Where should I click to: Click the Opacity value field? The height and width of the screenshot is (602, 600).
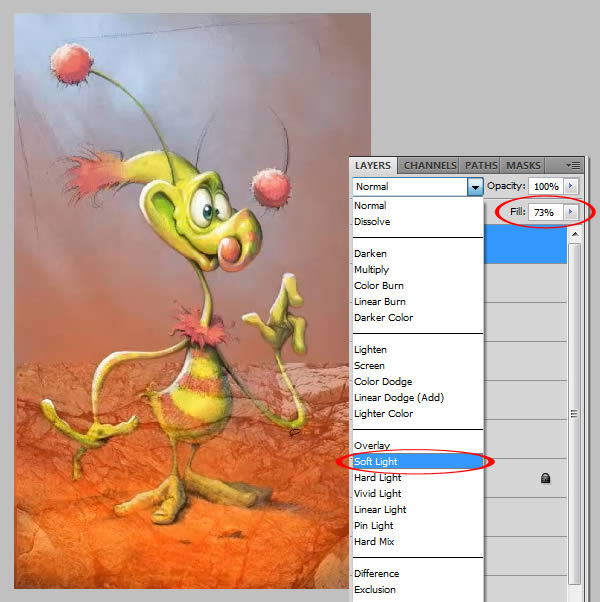pyautogui.click(x=545, y=187)
